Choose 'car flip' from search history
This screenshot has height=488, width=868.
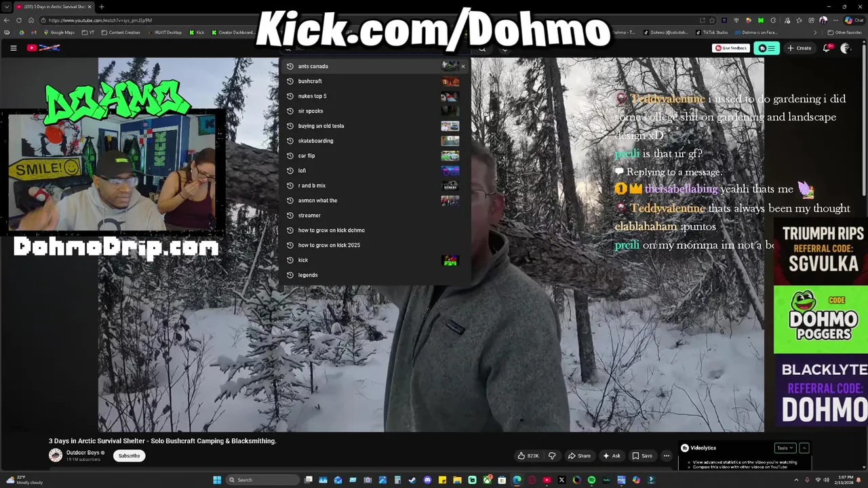tap(374, 156)
